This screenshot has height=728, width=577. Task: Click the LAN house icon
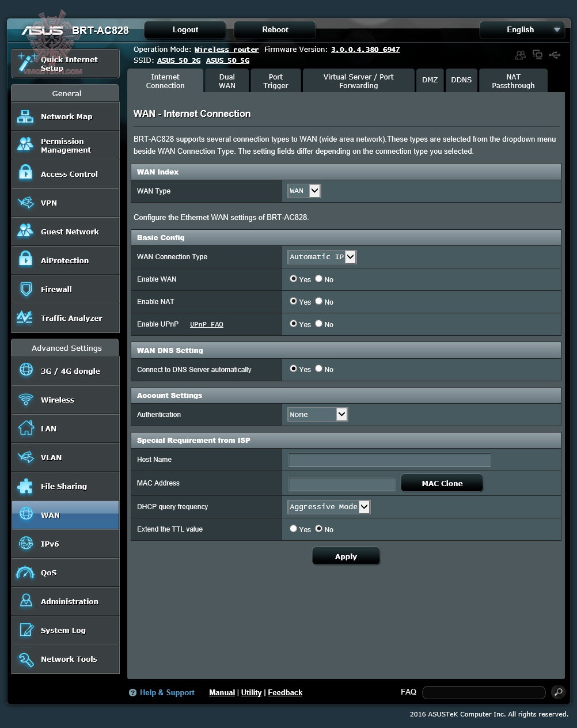click(x=25, y=429)
